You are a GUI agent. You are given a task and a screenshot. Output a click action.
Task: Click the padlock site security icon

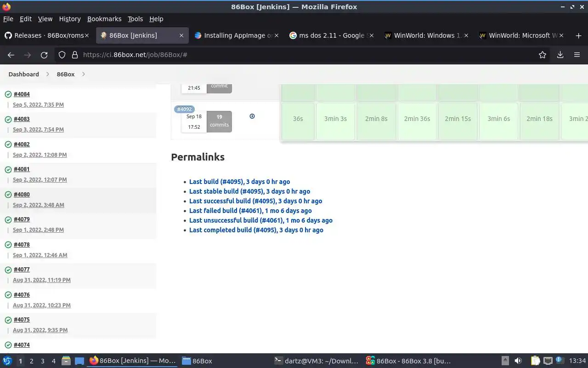click(x=75, y=55)
